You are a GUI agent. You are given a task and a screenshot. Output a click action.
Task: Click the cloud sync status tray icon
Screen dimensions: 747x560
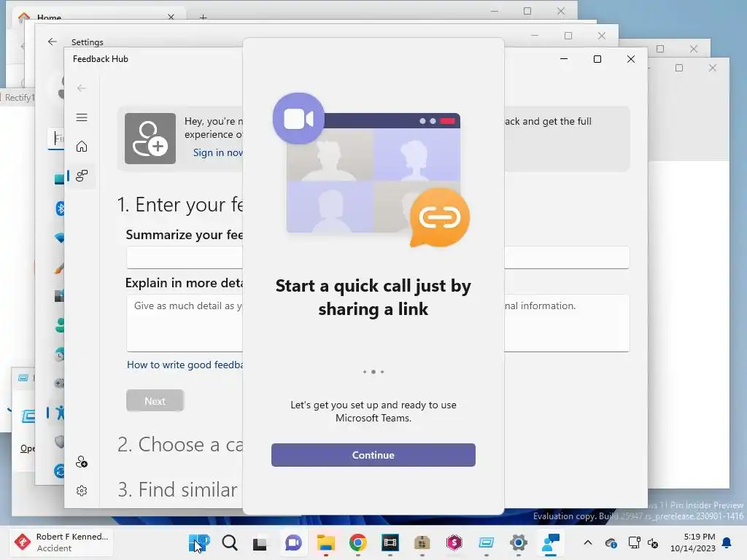611,542
